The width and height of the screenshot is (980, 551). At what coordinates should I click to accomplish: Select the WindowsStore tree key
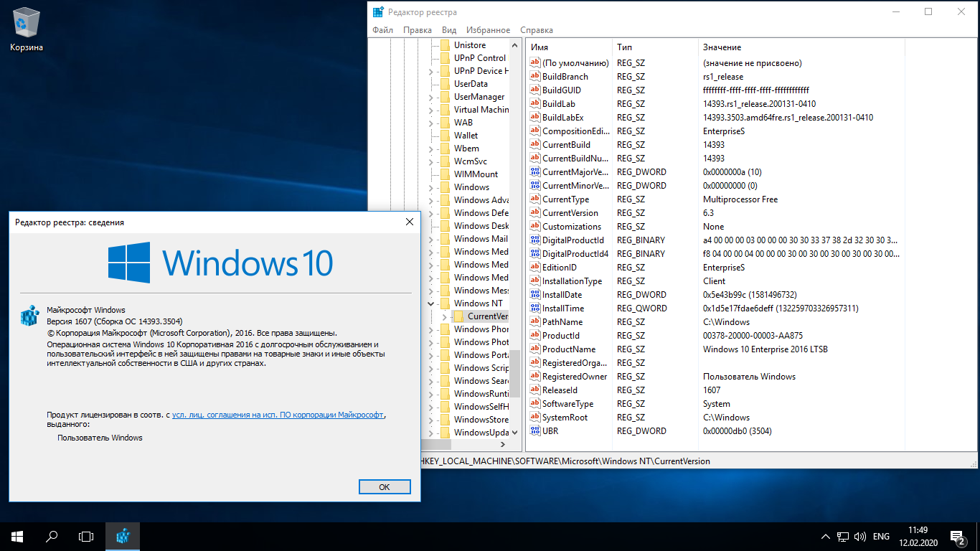481,420
